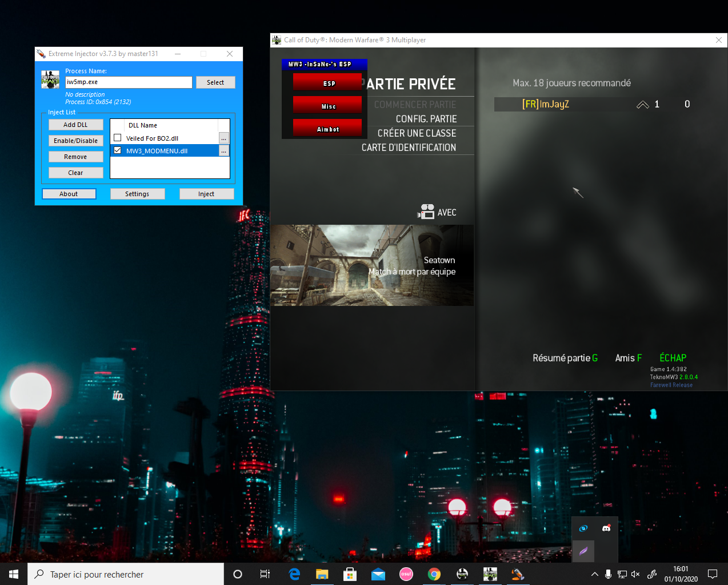Open Microsoft Store from the taskbar

[x=350, y=574]
